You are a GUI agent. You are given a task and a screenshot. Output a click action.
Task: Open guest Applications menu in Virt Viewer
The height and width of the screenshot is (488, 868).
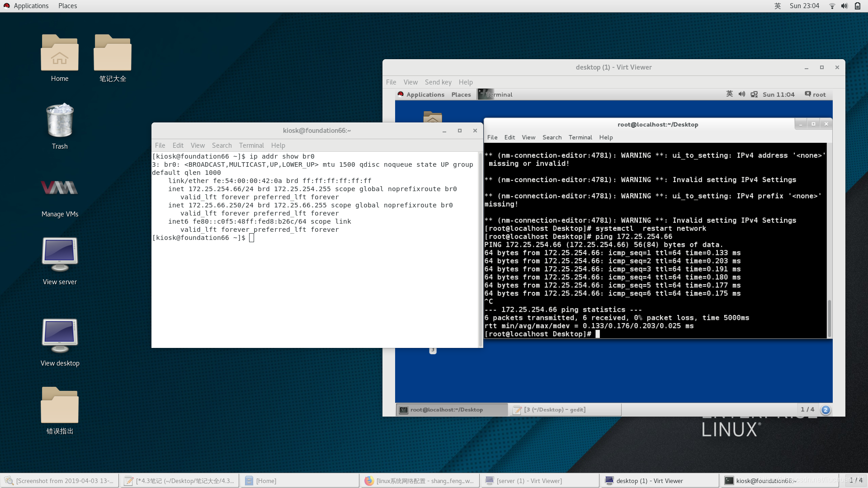coord(425,94)
